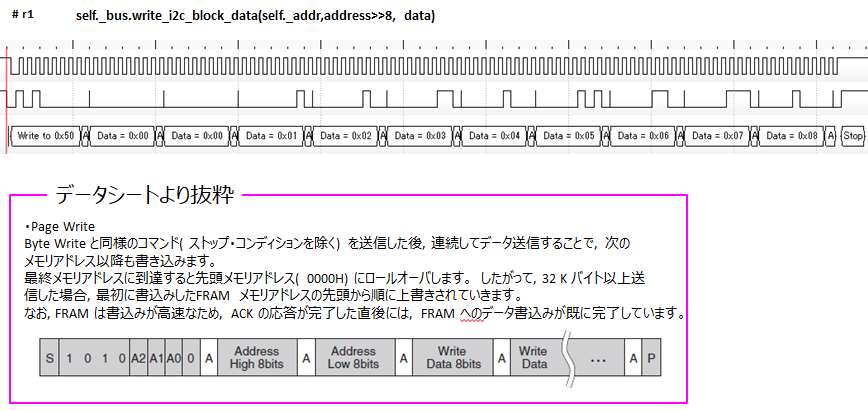Select the "Data = 0x08" decoded byte
Screen dimensions: 868x411
(x=792, y=136)
